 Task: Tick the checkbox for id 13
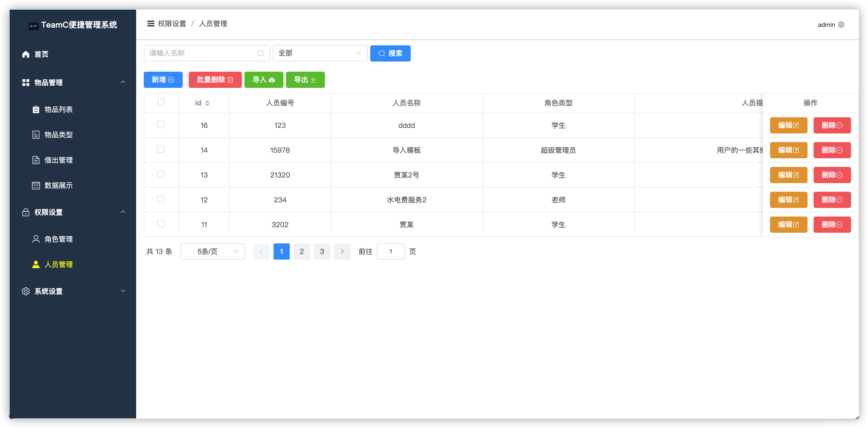pos(161,174)
